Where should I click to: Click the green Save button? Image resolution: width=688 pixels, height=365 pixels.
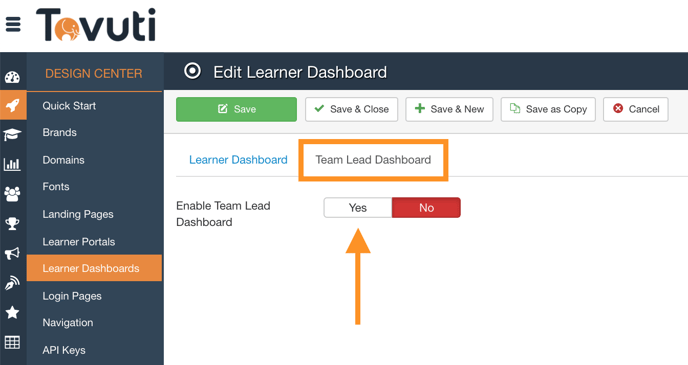[236, 109]
